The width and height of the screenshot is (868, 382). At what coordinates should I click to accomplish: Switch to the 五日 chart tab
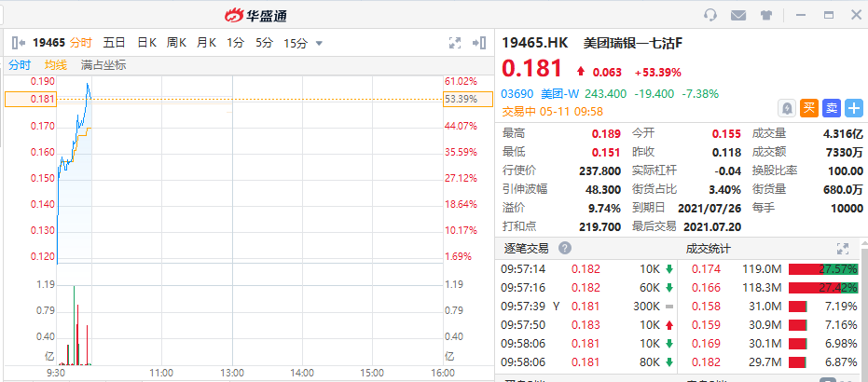(114, 42)
